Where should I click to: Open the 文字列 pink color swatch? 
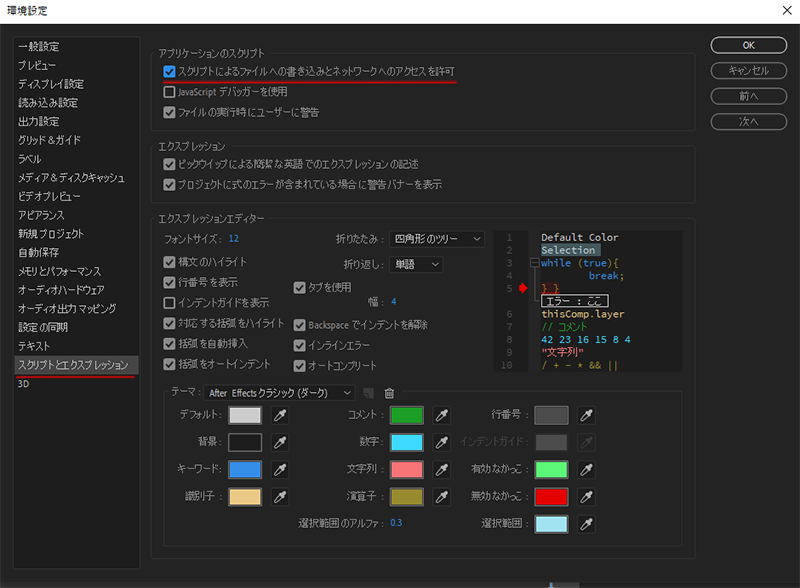point(406,469)
